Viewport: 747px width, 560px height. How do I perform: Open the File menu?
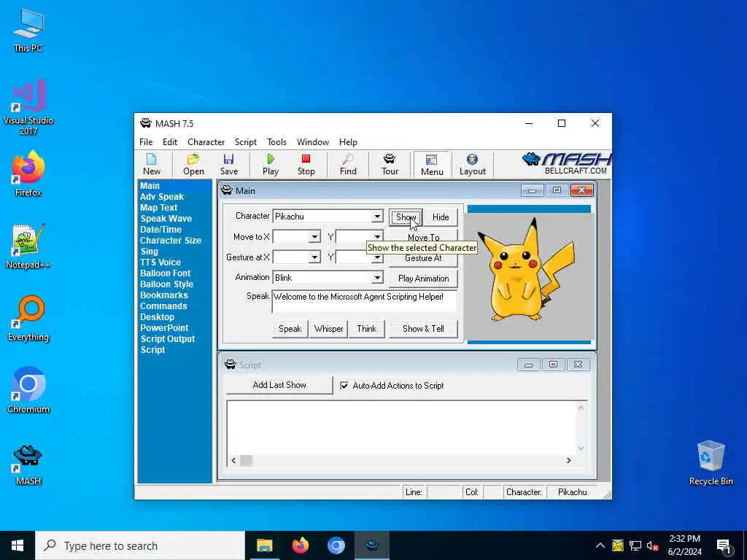coord(146,142)
